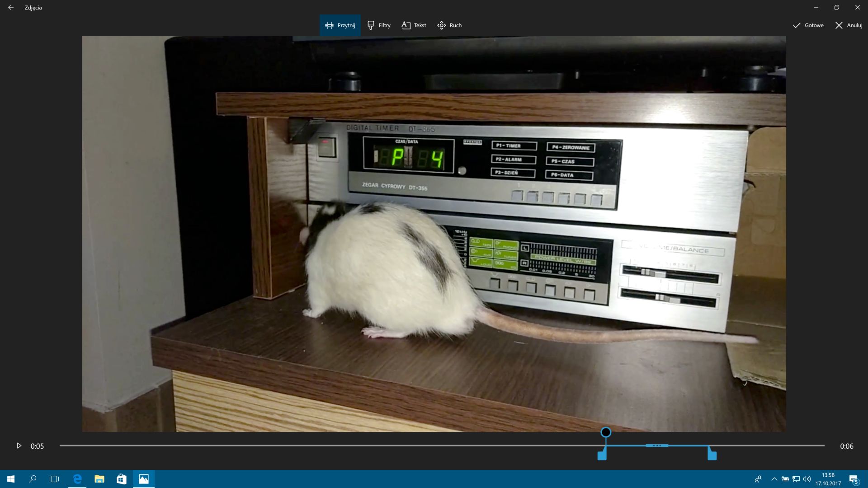Viewport: 868px width, 488px height.
Task: Open the taskbar search icon
Action: (33, 479)
